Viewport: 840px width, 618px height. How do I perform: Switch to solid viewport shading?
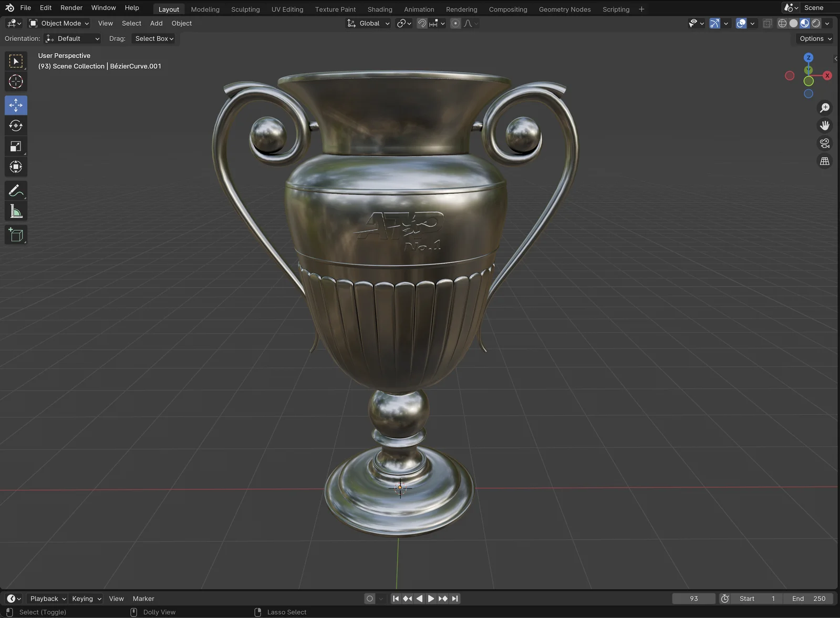pos(794,23)
